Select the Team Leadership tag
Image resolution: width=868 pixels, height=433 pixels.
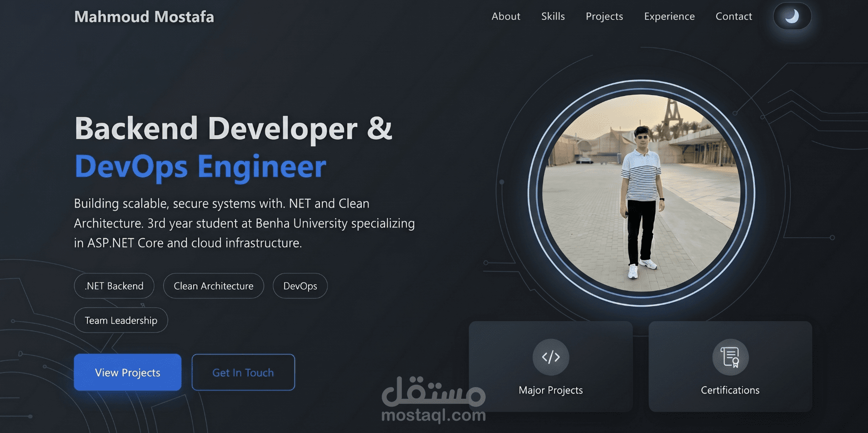click(x=121, y=320)
